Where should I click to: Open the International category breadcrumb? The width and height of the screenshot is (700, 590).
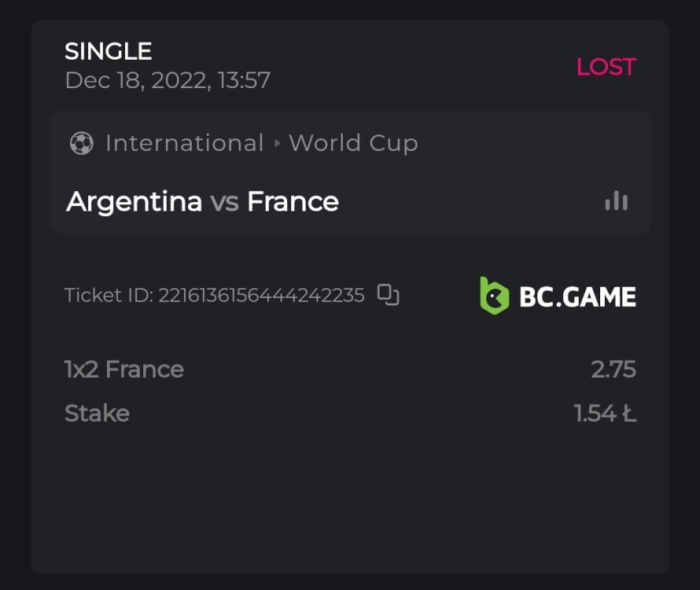click(x=184, y=143)
